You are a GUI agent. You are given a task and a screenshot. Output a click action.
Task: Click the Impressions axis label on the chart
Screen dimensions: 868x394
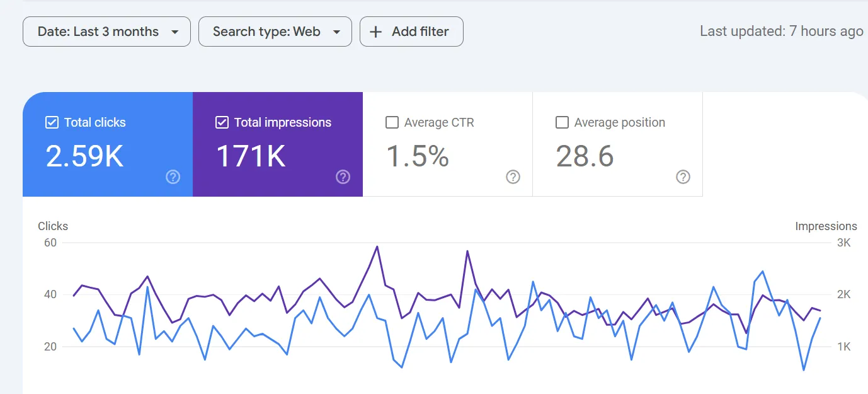pos(826,226)
